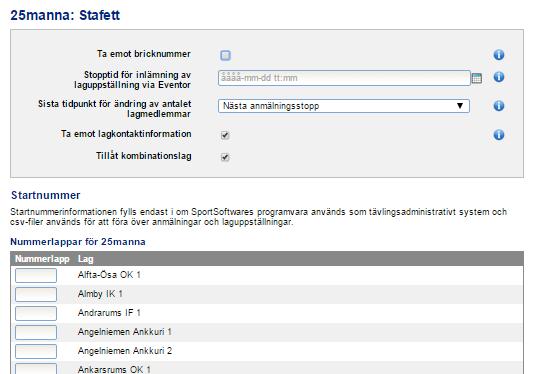Select team name Almby IK 1
534x374 pixels.
coord(100,294)
